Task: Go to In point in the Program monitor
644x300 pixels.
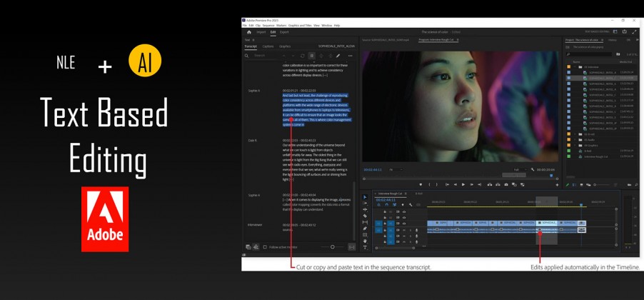Action: point(447,184)
